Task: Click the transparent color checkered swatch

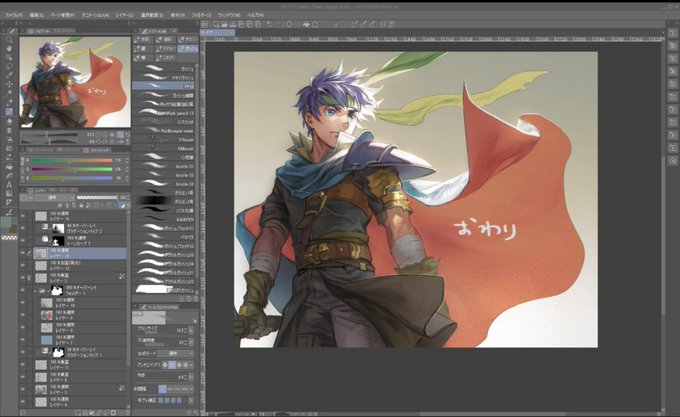Action: coord(9,238)
